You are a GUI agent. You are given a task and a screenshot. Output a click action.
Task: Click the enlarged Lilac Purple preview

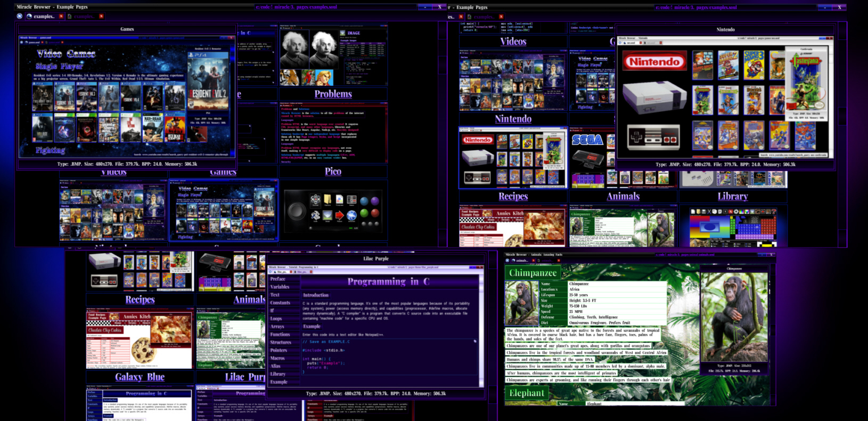[376, 326]
